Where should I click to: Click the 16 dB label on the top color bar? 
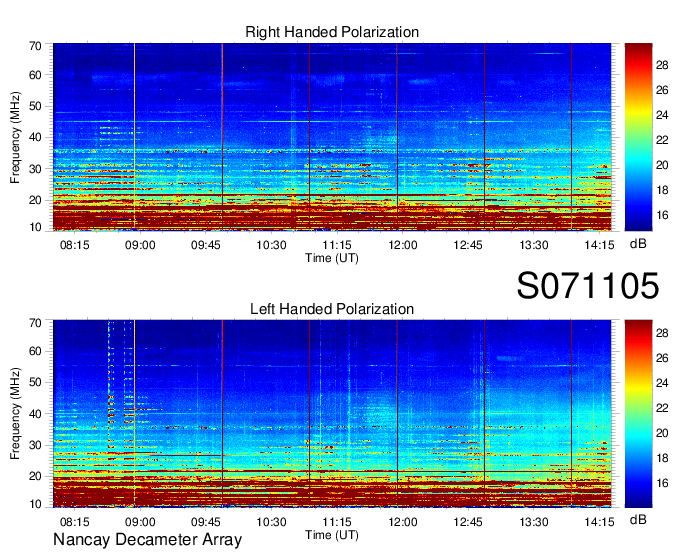[x=662, y=215]
